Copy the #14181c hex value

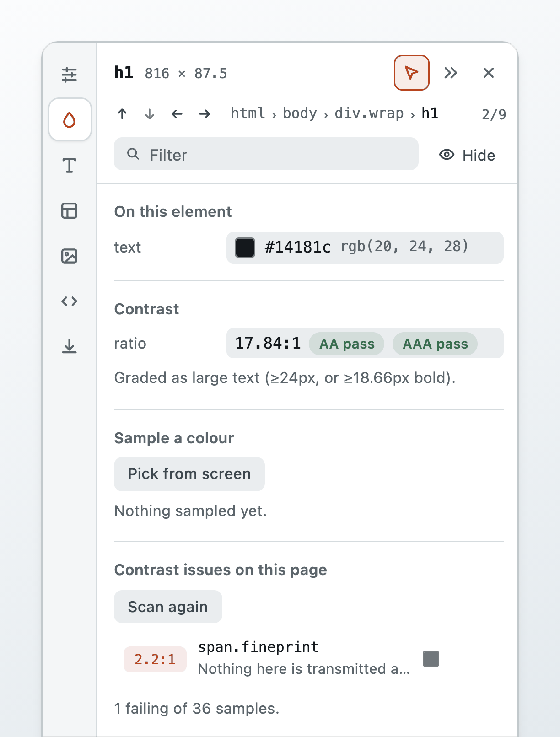[x=298, y=247]
